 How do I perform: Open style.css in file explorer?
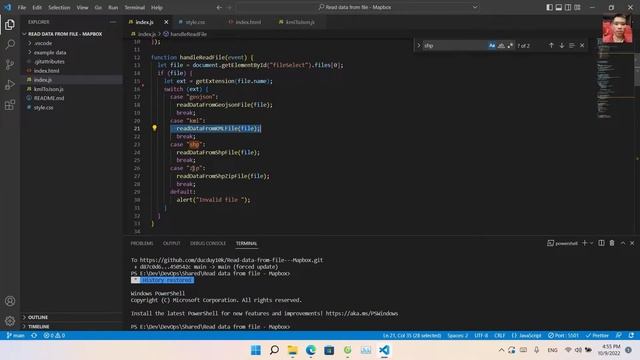coord(43,107)
